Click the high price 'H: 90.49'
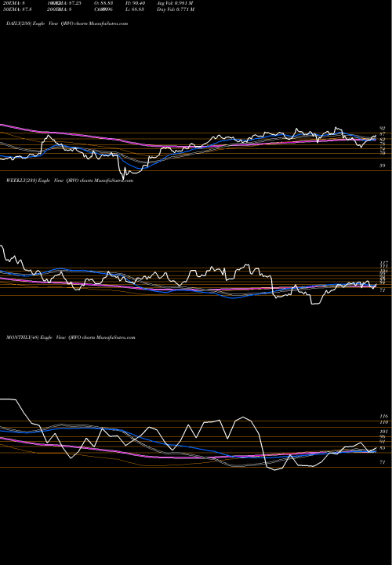The width and height of the screenshot is (392, 565). [136, 3]
